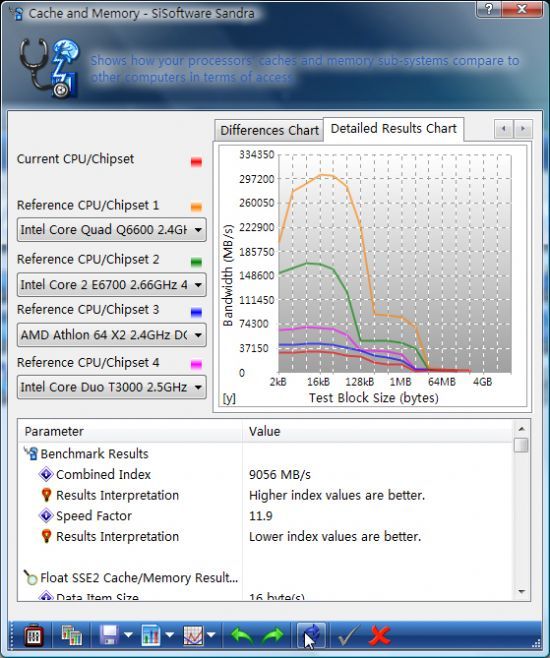Select the Benchmark Results tree row

(x=266, y=454)
